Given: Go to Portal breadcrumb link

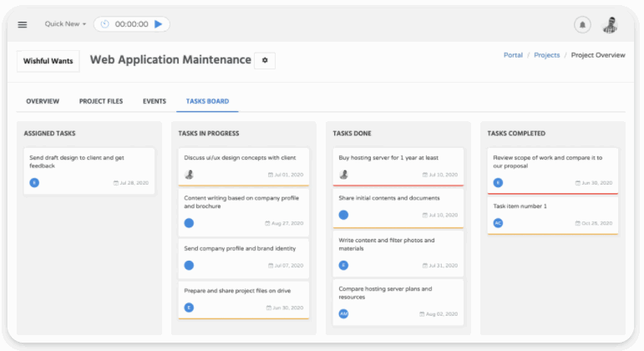Looking at the screenshot, I should [x=513, y=55].
